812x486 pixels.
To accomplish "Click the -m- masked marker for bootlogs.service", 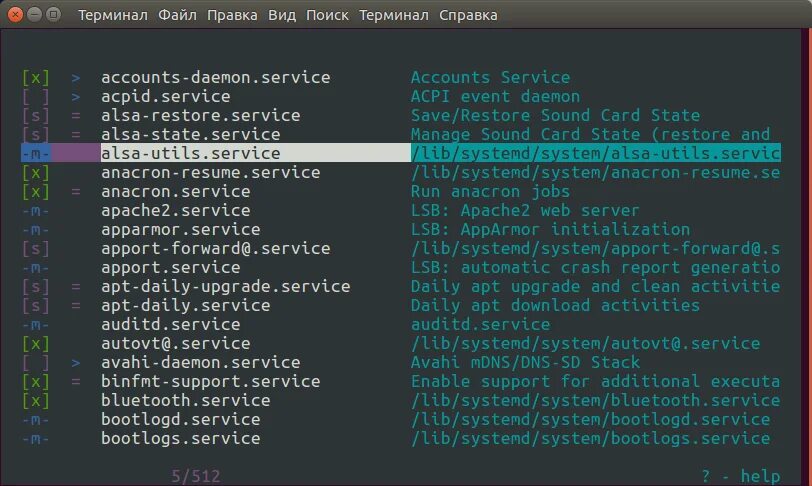I will point(36,439).
